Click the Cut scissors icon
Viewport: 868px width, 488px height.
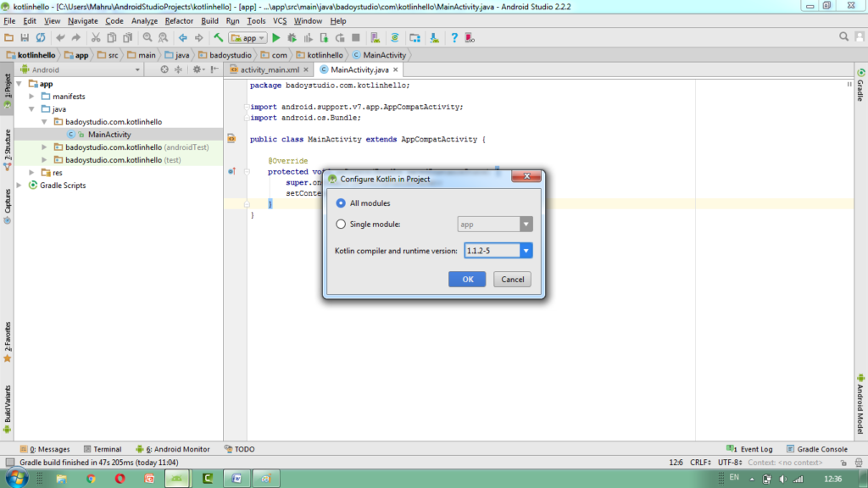(x=96, y=37)
